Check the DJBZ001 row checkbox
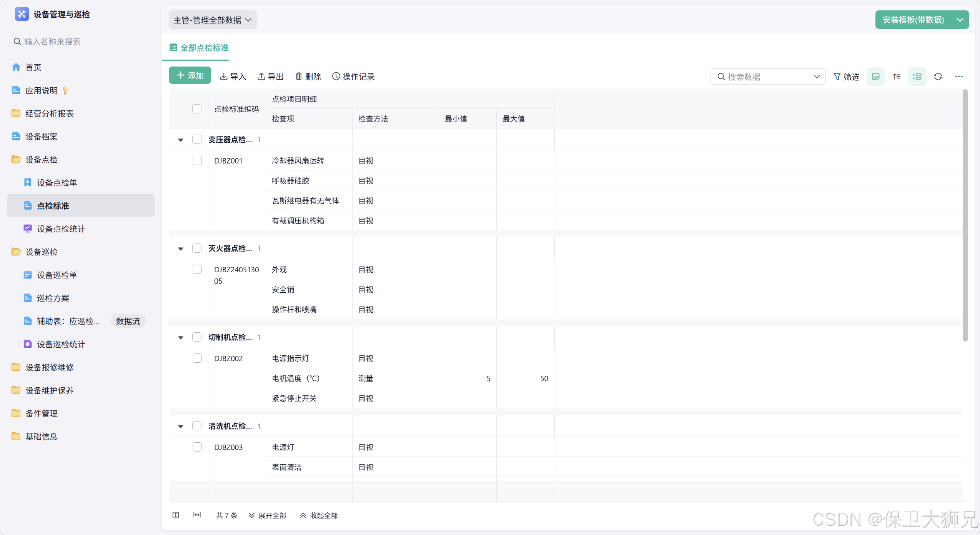This screenshot has width=980, height=535. 197,160
